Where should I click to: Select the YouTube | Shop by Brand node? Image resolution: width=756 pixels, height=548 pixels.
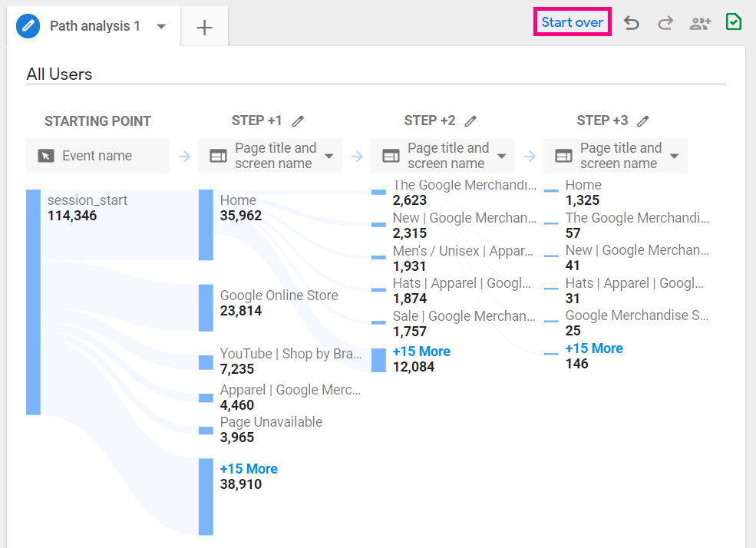[x=291, y=353]
